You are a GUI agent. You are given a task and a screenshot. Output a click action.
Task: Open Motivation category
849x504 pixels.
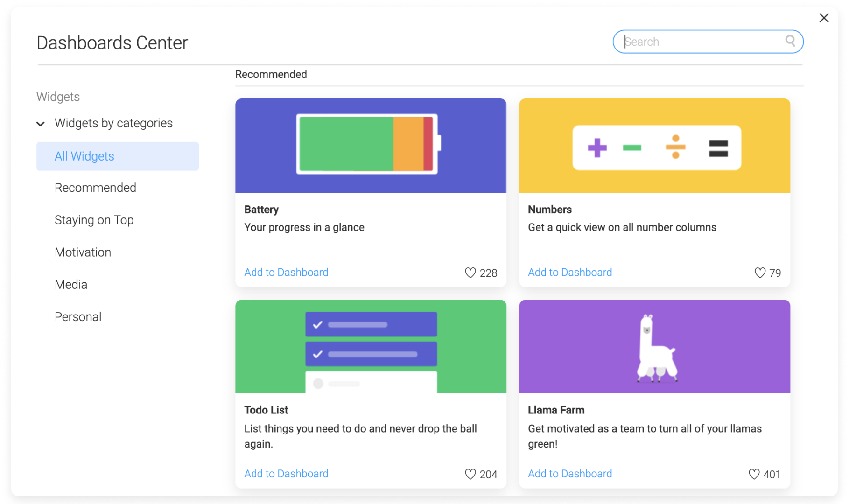83,252
